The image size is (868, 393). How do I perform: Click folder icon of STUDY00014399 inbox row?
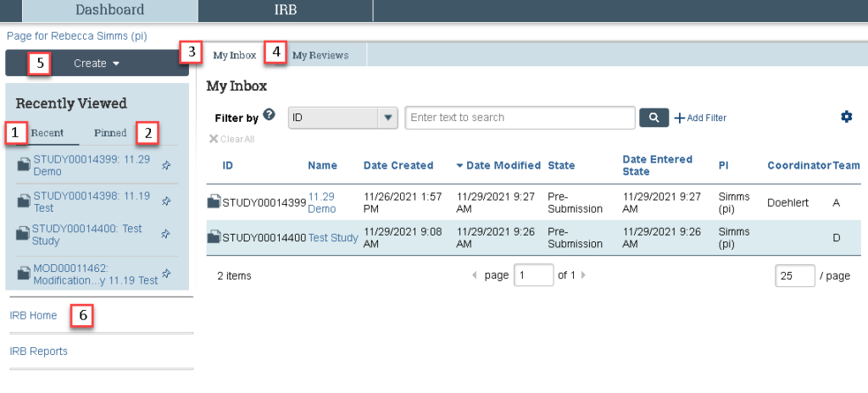pos(214,202)
